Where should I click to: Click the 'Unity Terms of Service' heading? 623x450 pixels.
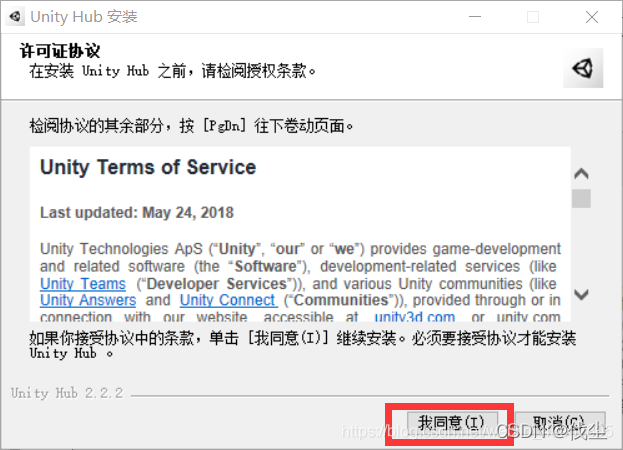(148, 167)
